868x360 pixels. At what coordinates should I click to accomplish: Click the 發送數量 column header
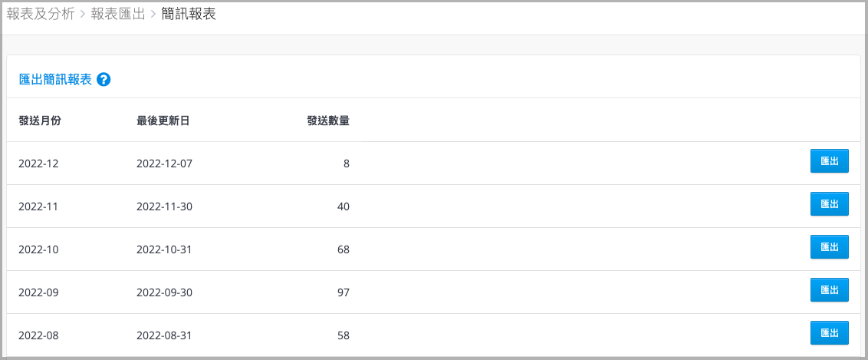click(x=328, y=121)
